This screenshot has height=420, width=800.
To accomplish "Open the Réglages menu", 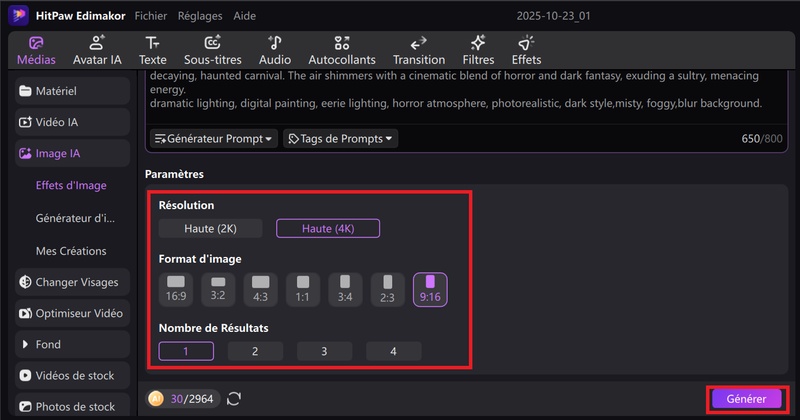I will [200, 16].
